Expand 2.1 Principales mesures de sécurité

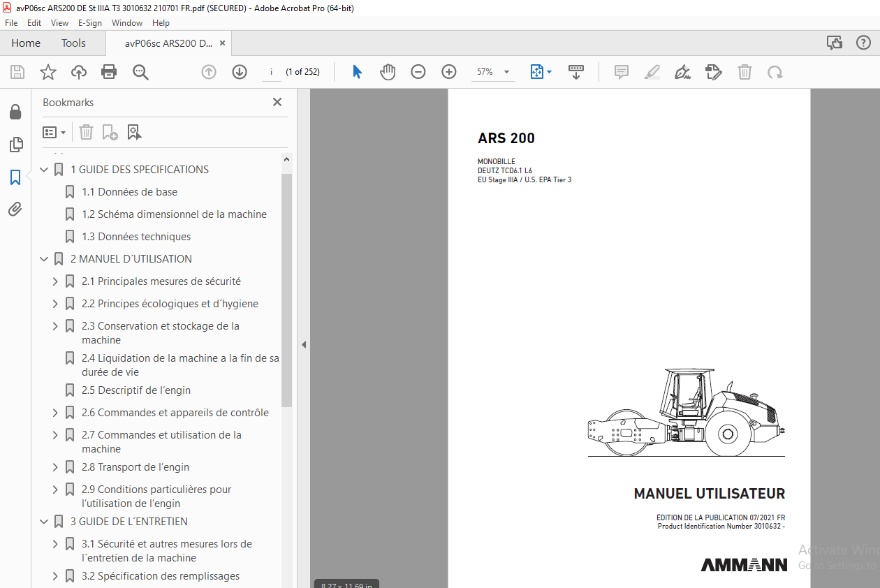click(x=55, y=281)
